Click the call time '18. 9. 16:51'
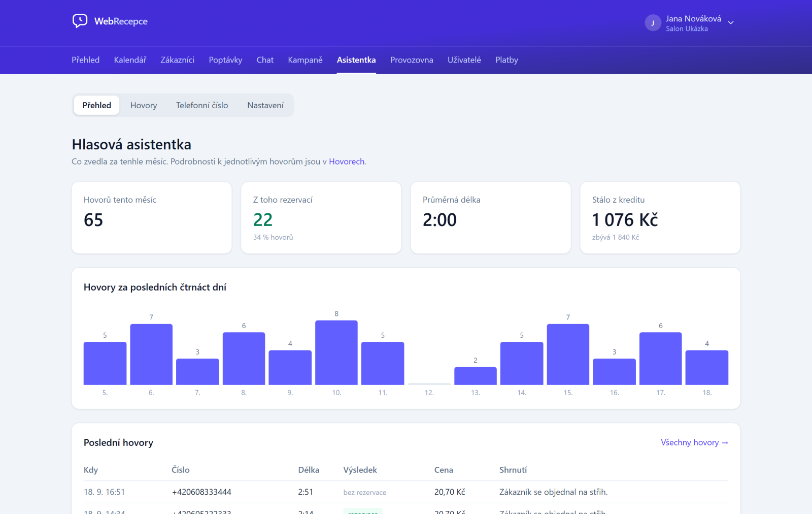The width and height of the screenshot is (812, 514). [104, 492]
